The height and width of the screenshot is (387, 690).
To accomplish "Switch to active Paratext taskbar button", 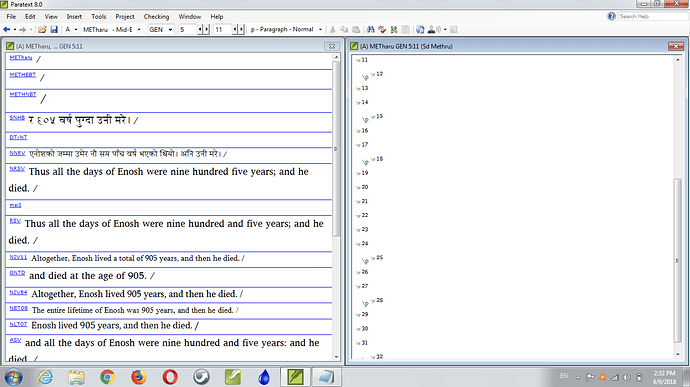I will pyautogui.click(x=295, y=377).
